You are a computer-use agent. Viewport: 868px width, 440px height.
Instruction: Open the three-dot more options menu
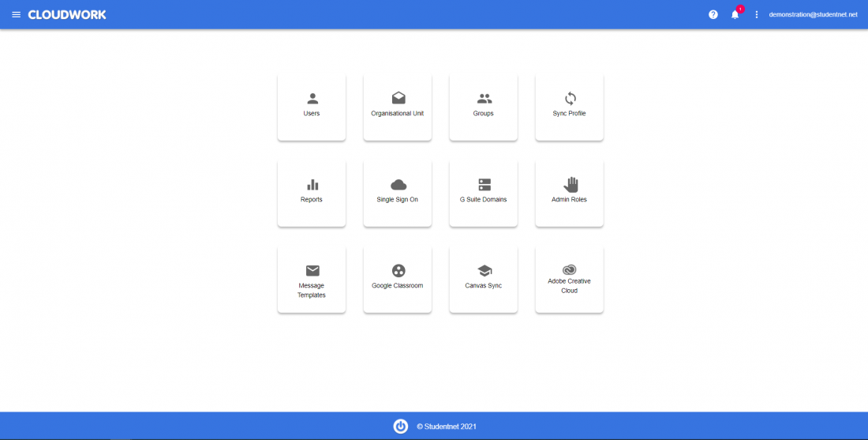click(757, 14)
